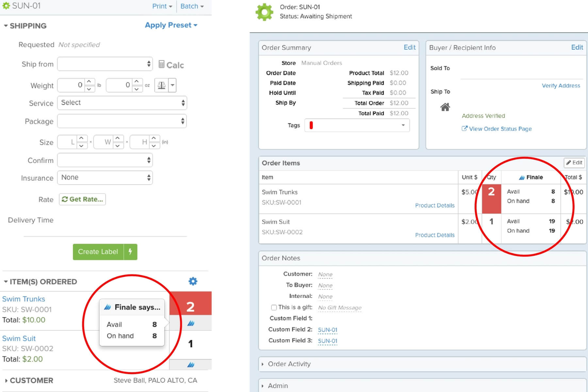Image resolution: width=588 pixels, height=392 pixels.
Task: Click the blue gear in Items Ordered
Action: (193, 281)
